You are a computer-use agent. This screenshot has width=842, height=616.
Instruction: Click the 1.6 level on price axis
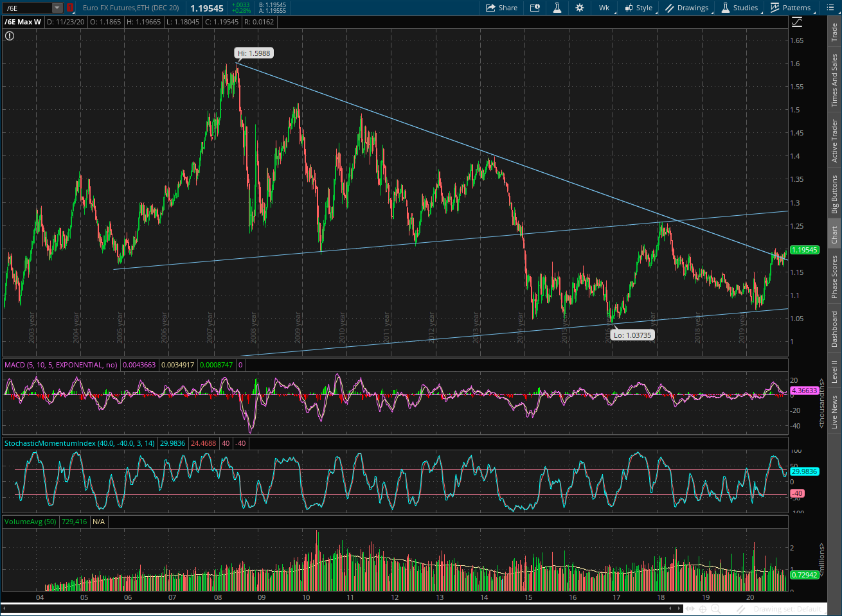795,64
